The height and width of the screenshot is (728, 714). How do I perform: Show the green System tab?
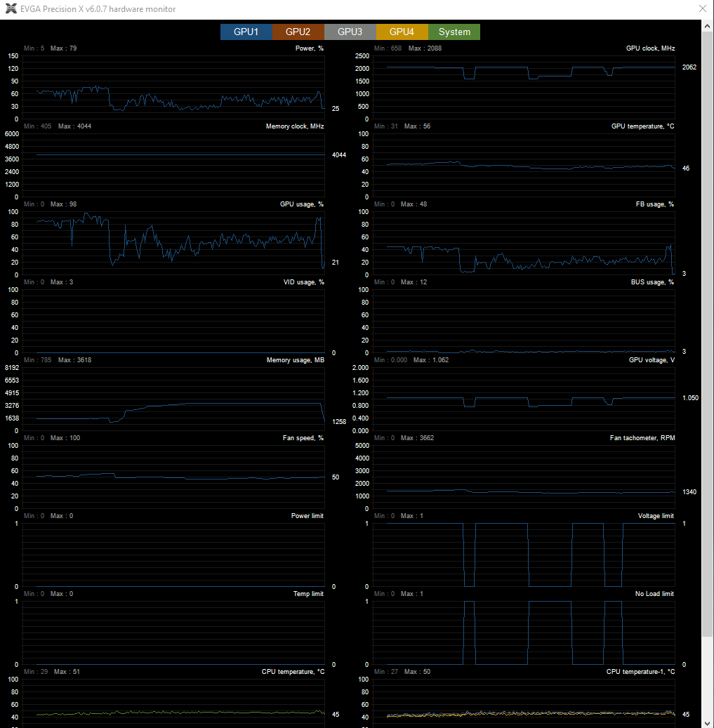(x=454, y=32)
